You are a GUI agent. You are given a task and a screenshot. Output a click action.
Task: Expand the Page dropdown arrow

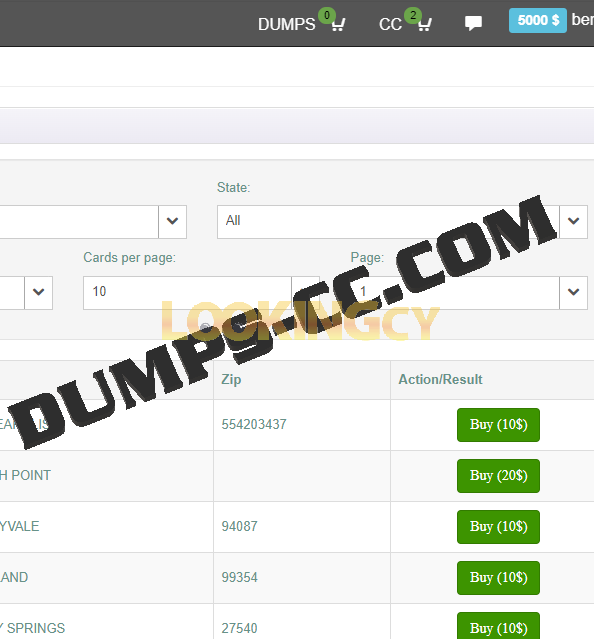click(573, 293)
